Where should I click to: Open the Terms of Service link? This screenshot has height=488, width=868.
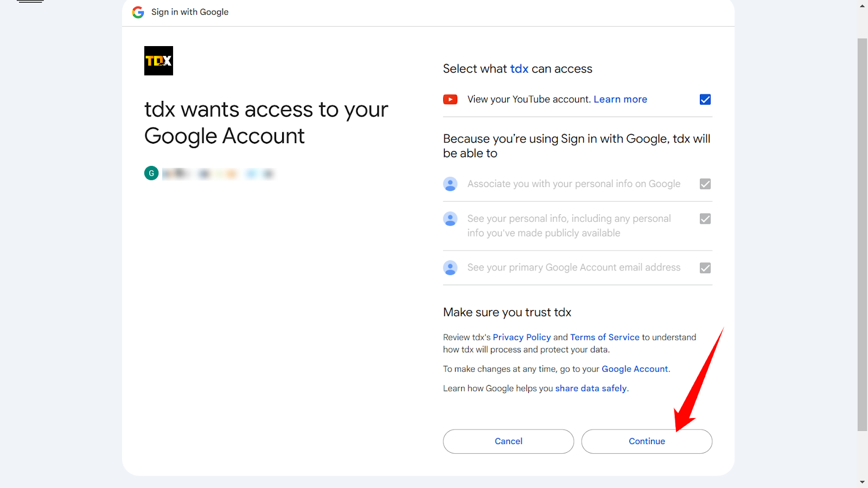pos(604,337)
